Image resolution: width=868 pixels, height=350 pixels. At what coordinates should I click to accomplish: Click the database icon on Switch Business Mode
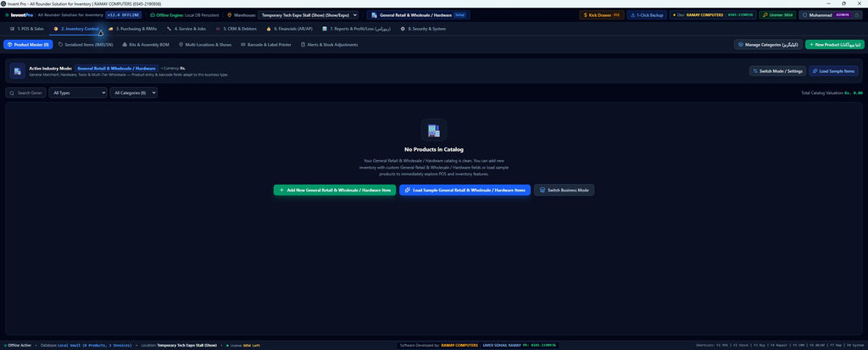point(542,190)
